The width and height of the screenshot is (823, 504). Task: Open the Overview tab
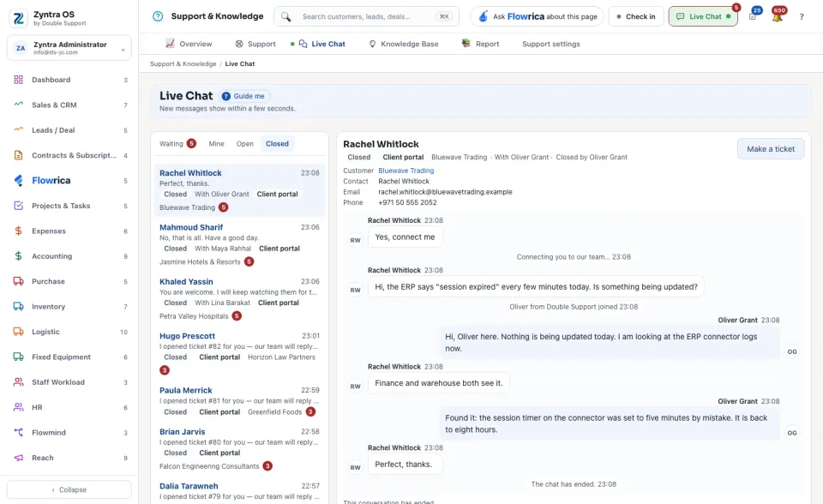[x=189, y=44]
